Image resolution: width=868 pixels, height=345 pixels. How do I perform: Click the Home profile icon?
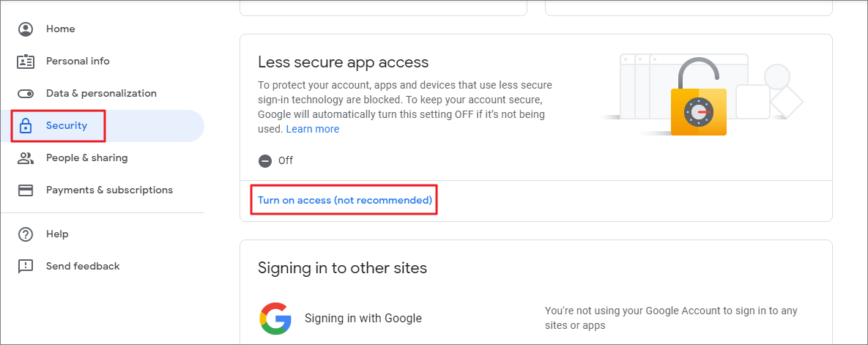26,29
